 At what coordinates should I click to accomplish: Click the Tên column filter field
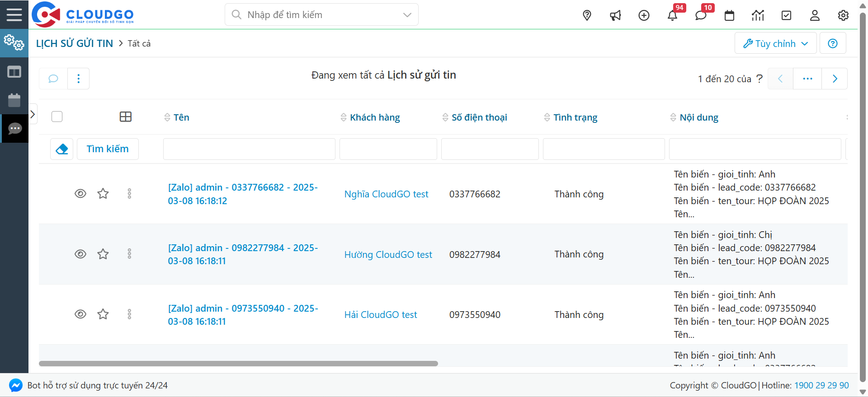coord(249,149)
